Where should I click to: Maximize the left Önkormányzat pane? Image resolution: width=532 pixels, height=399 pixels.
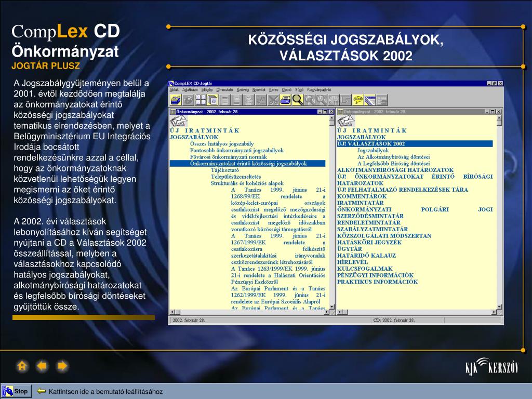[x=325, y=112]
